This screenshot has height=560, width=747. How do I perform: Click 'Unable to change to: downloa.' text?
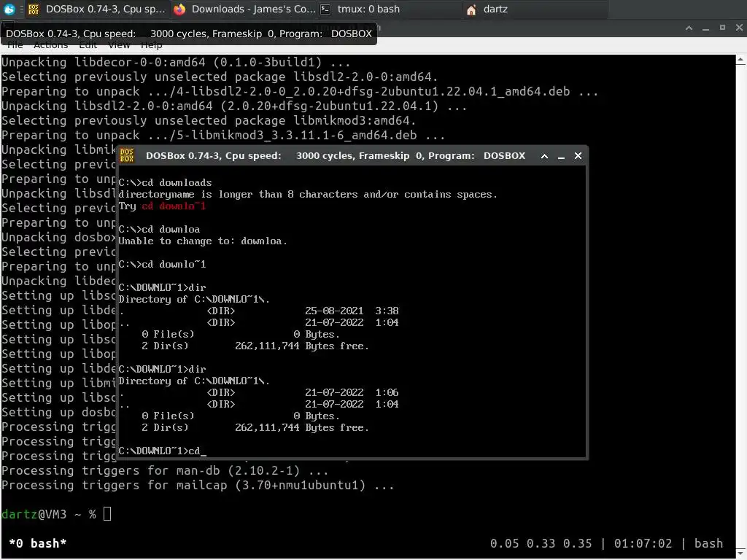pos(203,241)
